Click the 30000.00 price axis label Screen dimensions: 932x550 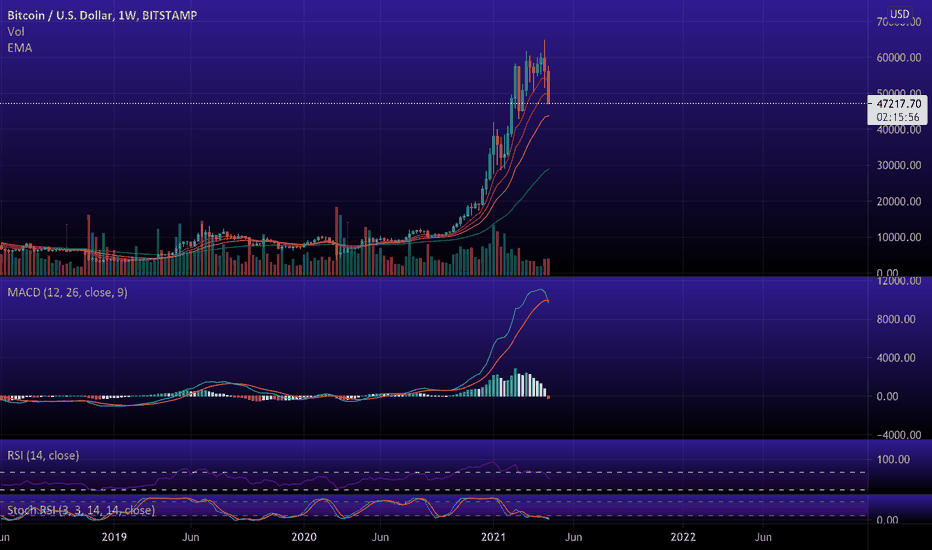[x=899, y=165]
